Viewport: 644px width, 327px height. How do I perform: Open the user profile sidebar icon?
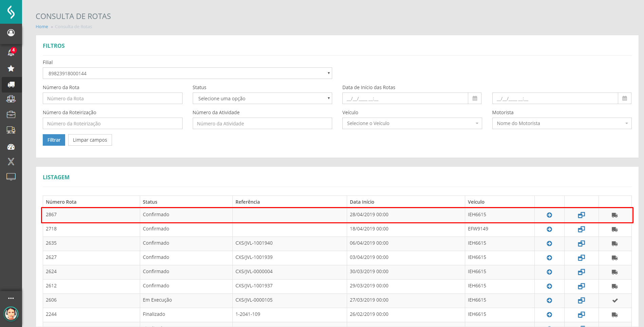11,33
